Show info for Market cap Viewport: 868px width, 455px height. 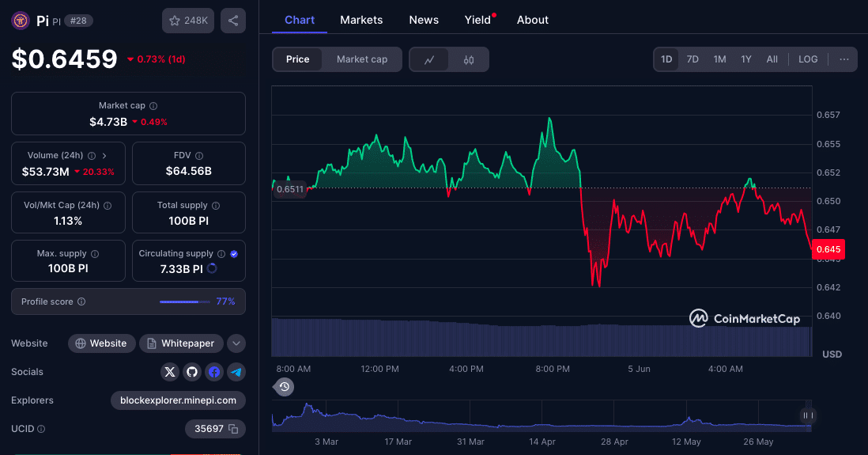pyautogui.click(x=153, y=106)
